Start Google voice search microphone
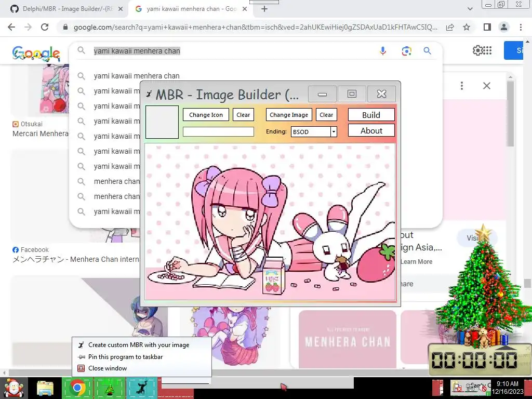Viewport: 532px width, 399px height. 383,51
